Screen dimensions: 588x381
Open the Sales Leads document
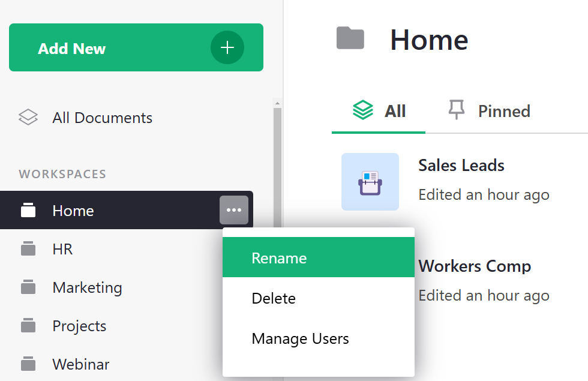click(x=461, y=165)
